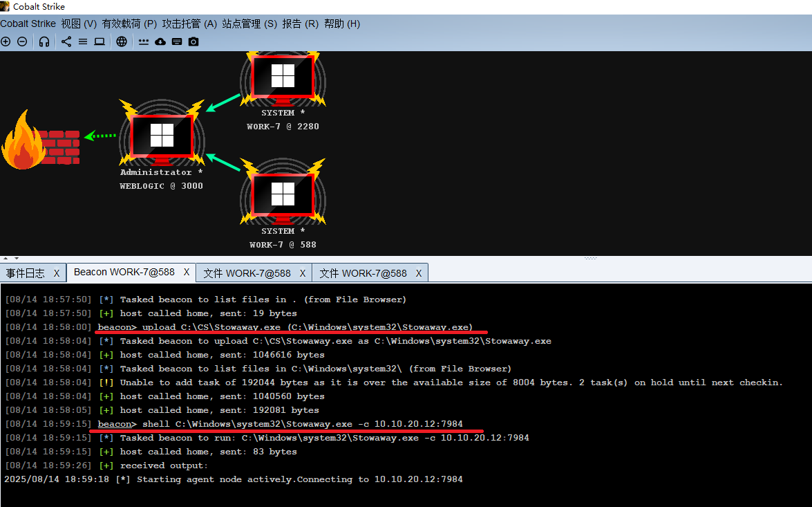Click the connect (plus) toolbar icon
This screenshot has width=812, height=507.
tap(6, 42)
